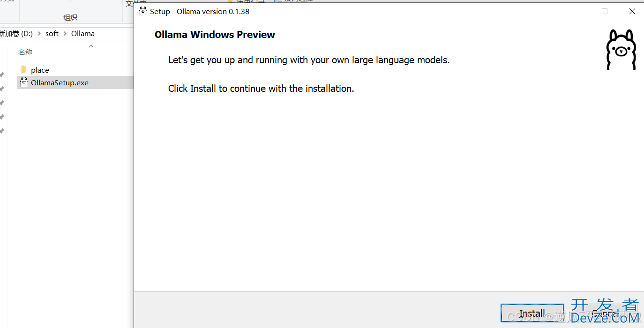Close the Ollama Setup window
644x328 pixels.
click(x=632, y=11)
